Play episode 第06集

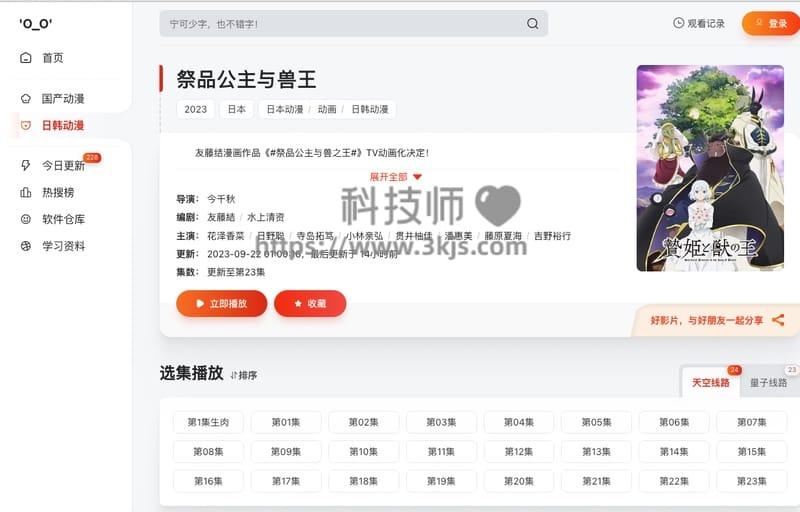674,422
